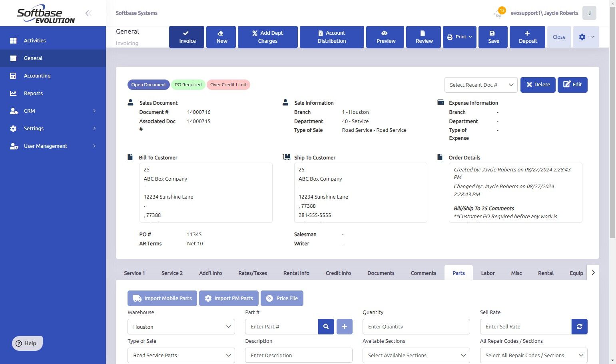Open the Credit Info tab
This screenshot has height=364, width=616.
[338, 273]
